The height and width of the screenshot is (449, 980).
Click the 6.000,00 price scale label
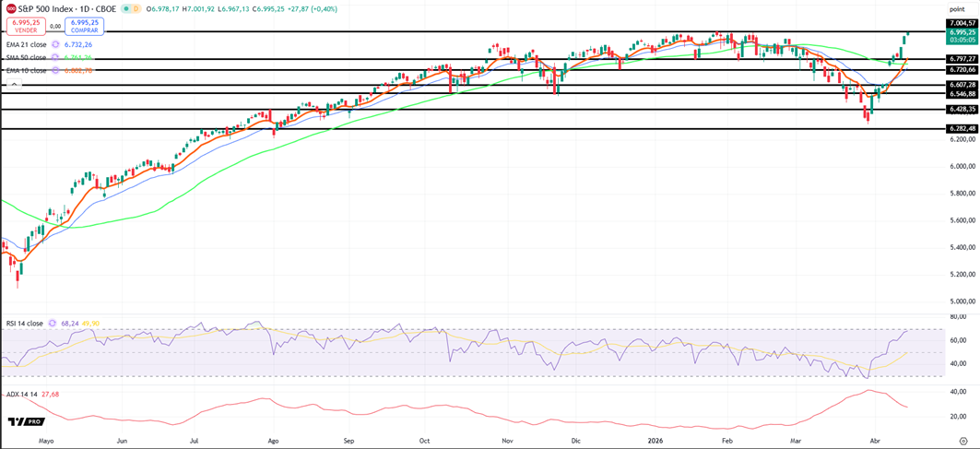pyautogui.click(x=962, y=166)
